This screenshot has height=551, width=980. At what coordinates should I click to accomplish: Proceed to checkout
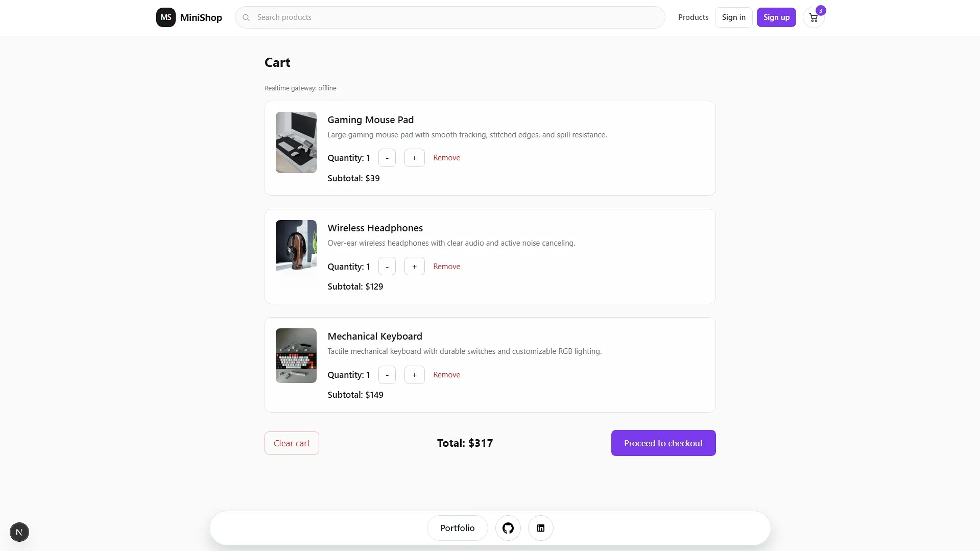(663, 443)
